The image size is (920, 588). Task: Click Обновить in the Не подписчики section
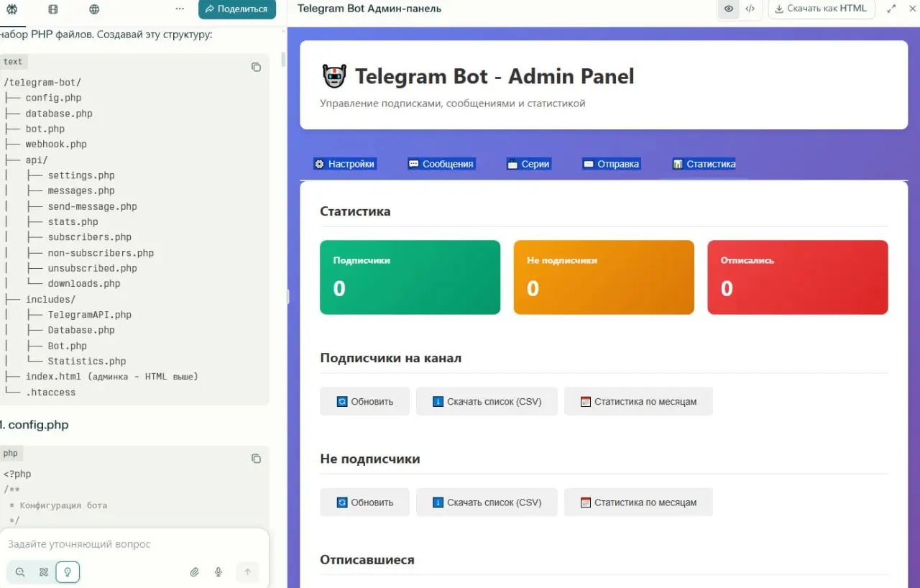tap(365, 502)
